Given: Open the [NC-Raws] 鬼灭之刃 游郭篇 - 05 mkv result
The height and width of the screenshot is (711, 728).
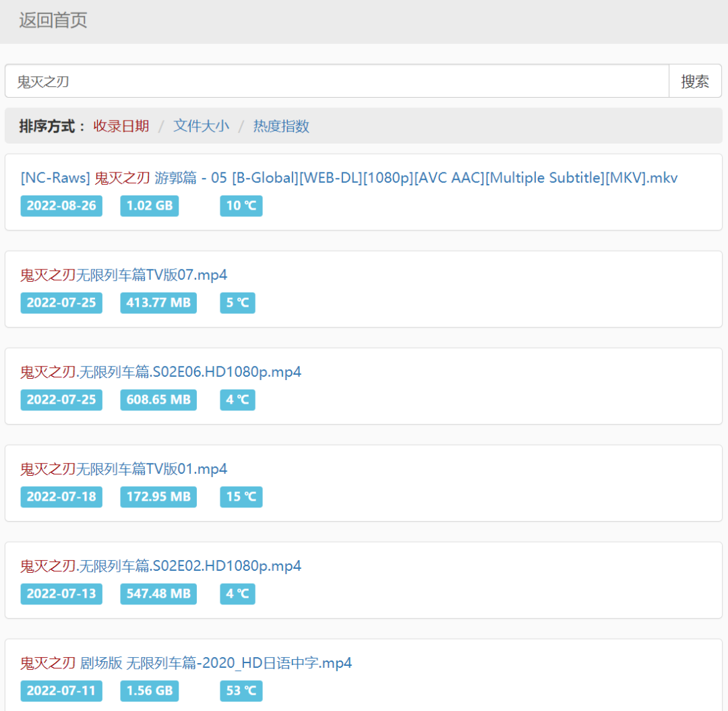Looking at the screenshot, I should [x=349, y=178].
